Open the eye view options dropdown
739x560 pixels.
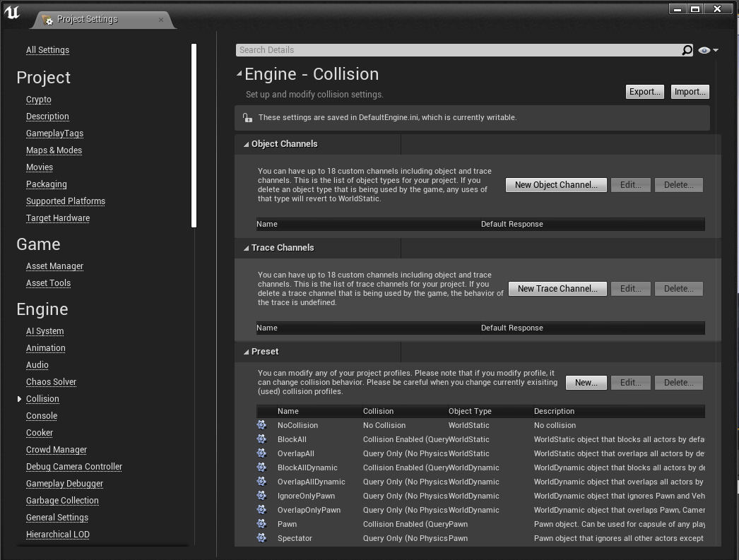click(x=708, y=50)
